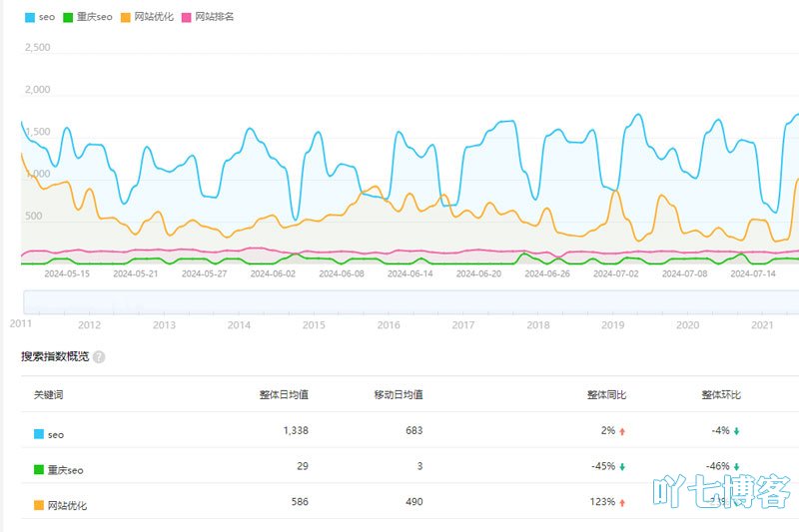Jump to 2020 on the year timeline
Image resolution: width=799 pixels, height=532 pixels.
pos(687,324)
